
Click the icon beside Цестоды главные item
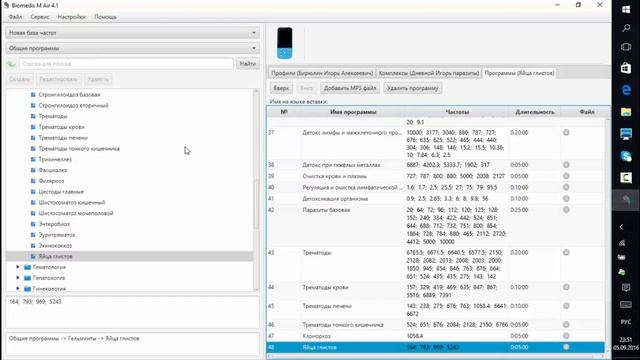coord(33,192)
